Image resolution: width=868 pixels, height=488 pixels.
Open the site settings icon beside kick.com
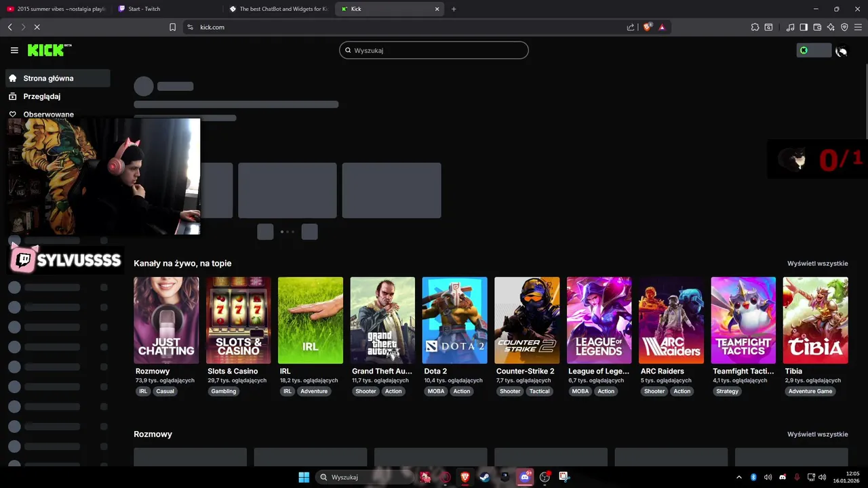190,27
